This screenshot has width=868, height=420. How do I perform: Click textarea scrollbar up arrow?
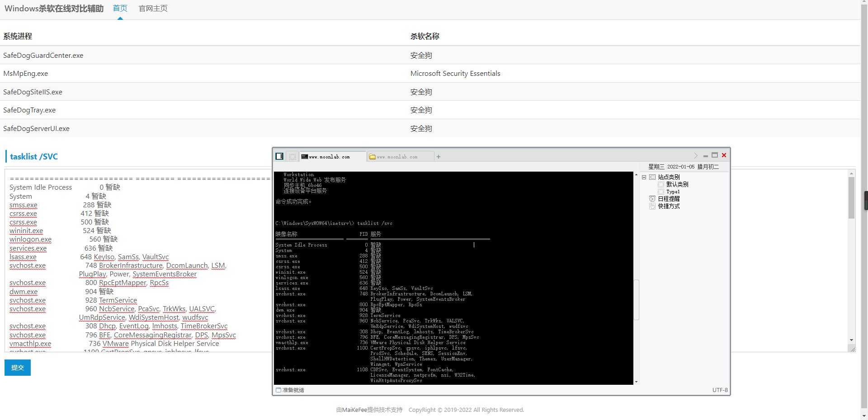coord(851,173)
